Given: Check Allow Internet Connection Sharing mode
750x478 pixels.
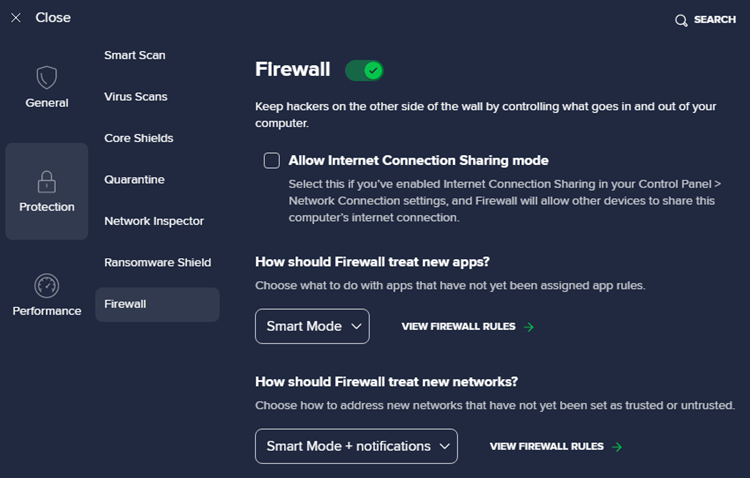Looking at the screenshot, I should [272, 160].
